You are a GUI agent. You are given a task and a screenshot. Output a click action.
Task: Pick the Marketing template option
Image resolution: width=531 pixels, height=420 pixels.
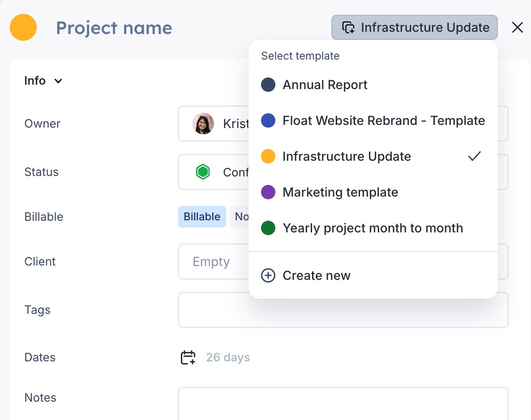tap(340, 192)
